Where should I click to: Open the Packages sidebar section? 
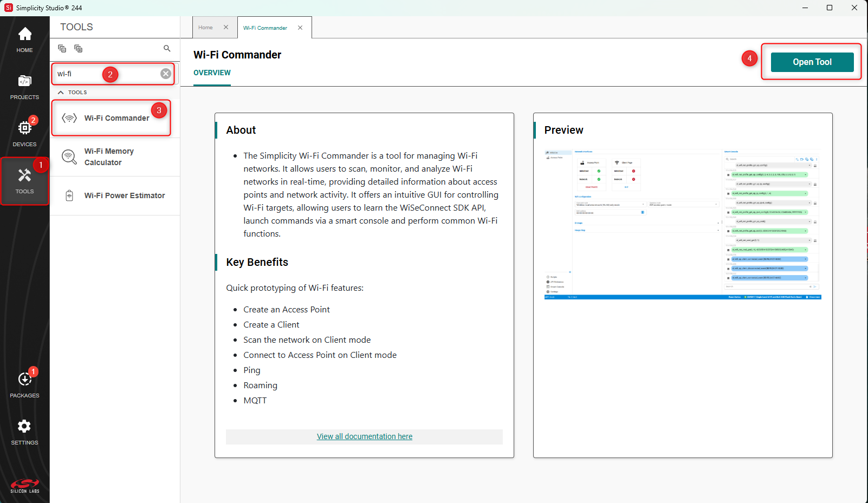(x=24, y=385)
